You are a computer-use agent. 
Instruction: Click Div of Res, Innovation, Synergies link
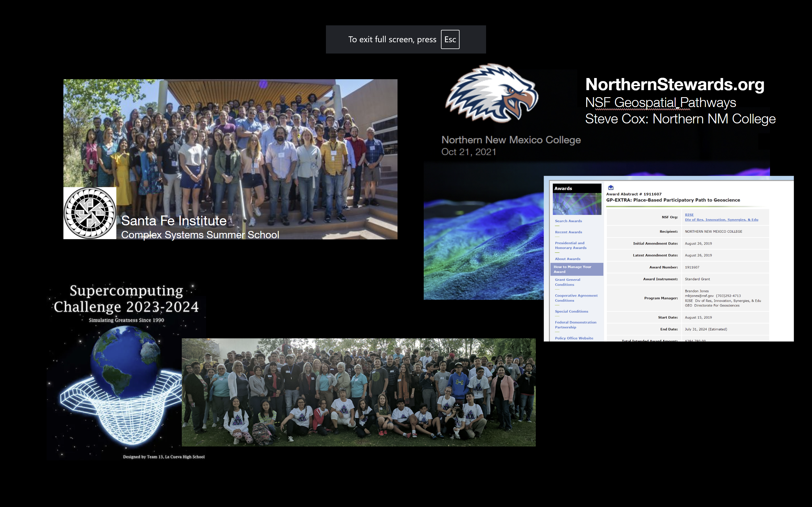pos(721,220)
